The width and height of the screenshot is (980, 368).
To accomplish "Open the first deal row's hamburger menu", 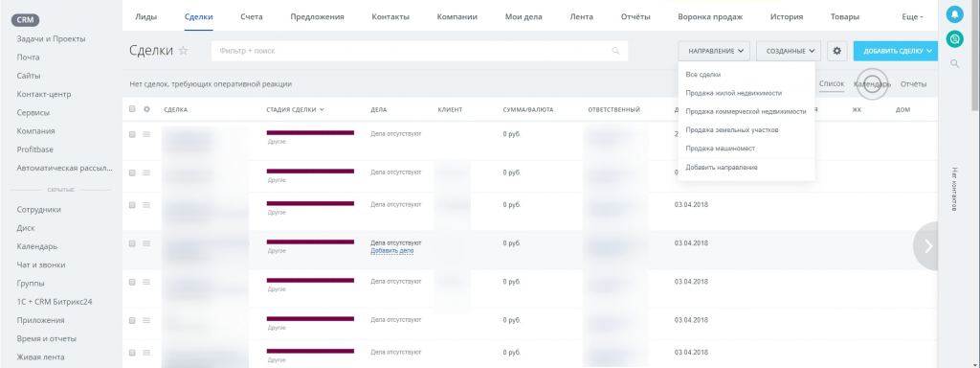I will point(146,134).
